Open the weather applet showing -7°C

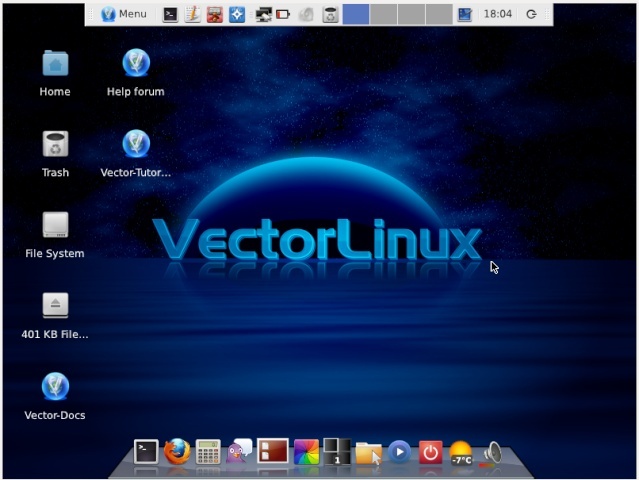pyautogui.click(x=461, y=453)
